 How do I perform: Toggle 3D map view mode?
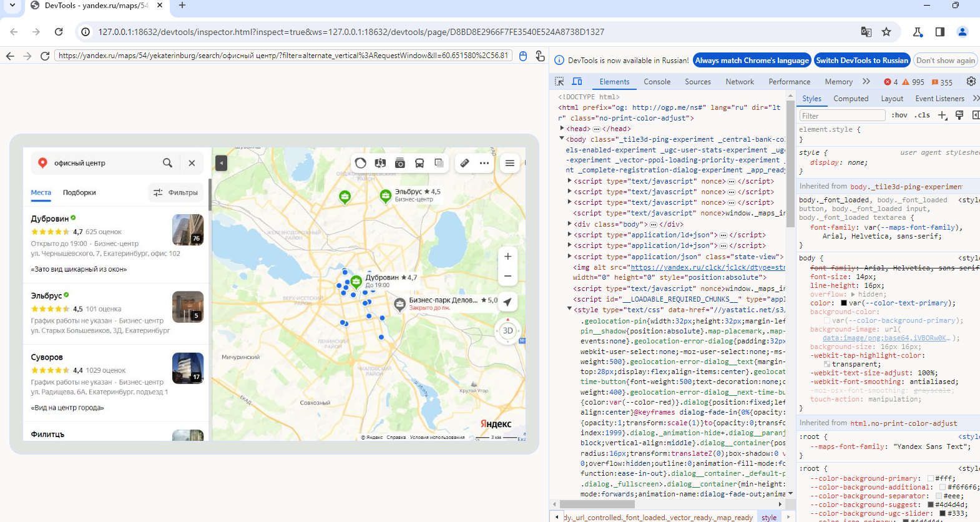pyautogui.click(x=507, y=331)
